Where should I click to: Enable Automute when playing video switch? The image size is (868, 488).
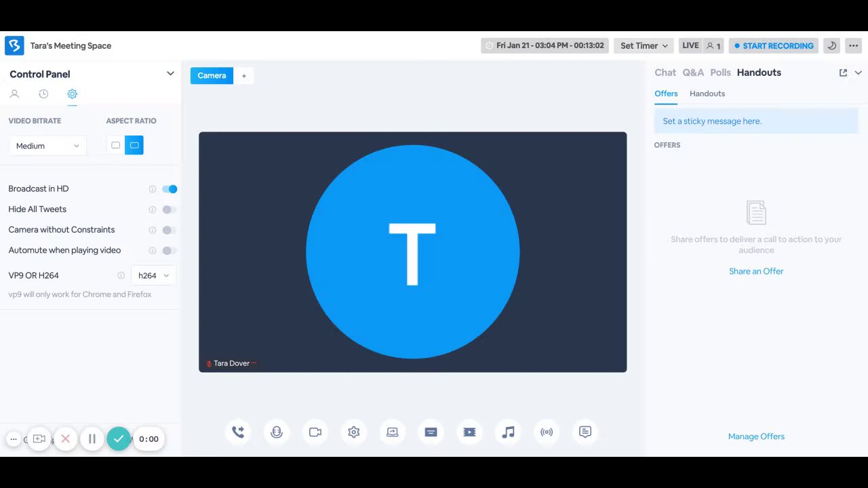pos(170,251)
